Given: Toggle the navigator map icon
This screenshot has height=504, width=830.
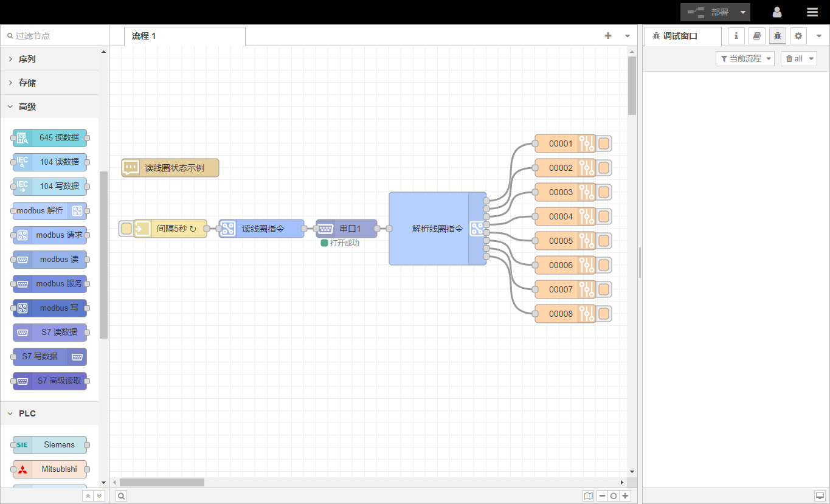Looking at the screenshot, I should point(588,496).
